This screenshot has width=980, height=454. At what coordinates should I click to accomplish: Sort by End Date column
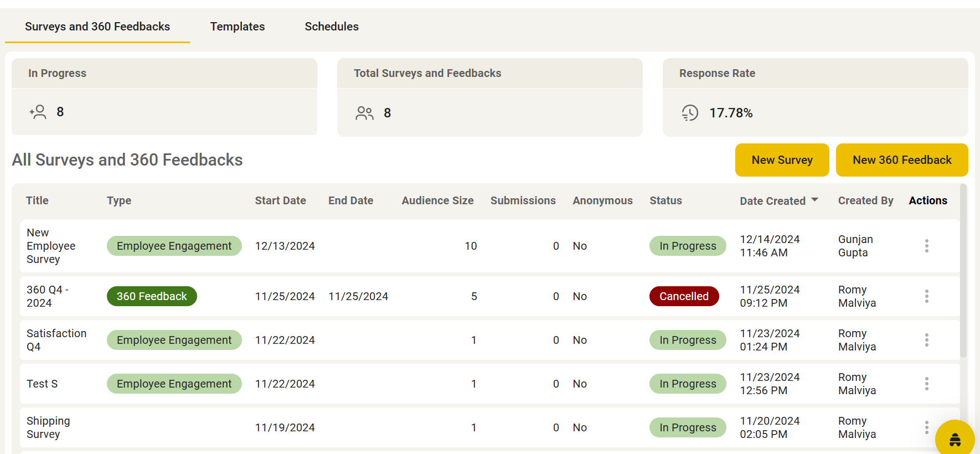(350, 200)
